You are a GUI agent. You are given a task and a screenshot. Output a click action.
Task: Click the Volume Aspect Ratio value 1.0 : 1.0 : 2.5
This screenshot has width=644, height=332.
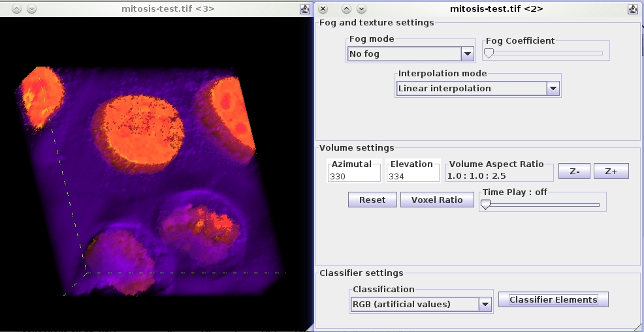[477, 177]
